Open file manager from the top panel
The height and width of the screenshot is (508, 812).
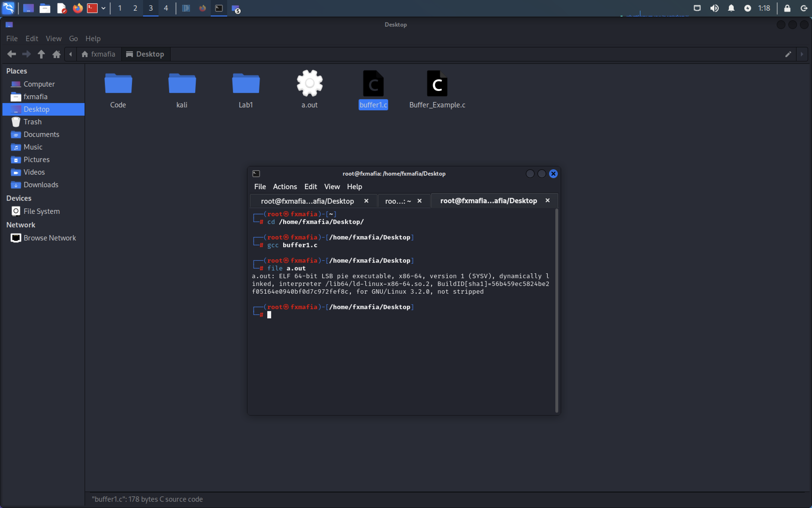click(45, 8)
